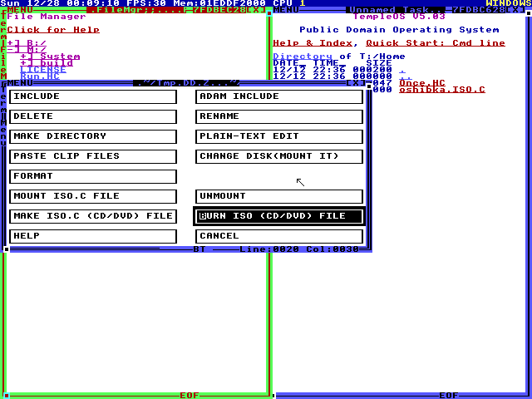Close the Unnamed Task window with [X]

click(515, 10)
